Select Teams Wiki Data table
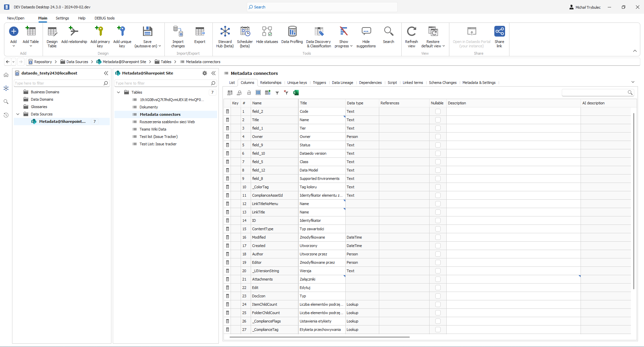Image resolution: width=644 pixels, height=347 pixels. pos(153,129)
